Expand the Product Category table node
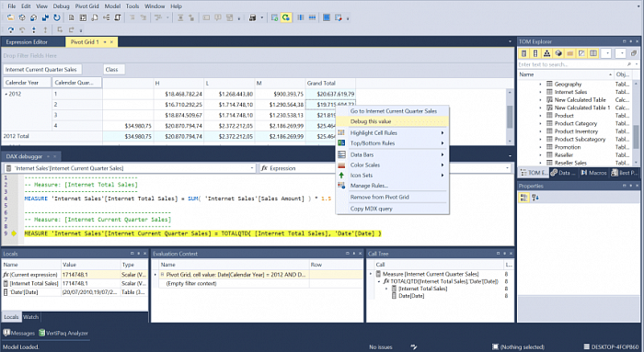This screenshot has height=352, width=644. (x=541, y=123)
